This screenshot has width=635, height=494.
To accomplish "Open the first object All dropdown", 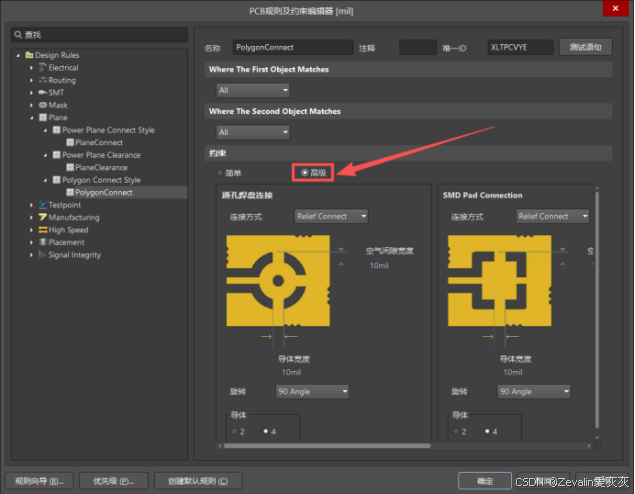I will click(253, 90).
